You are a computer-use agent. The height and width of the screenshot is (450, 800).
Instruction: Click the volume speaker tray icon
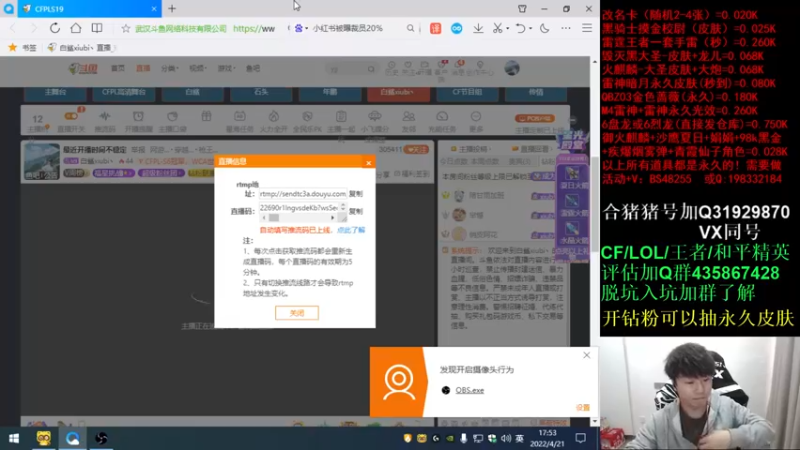tap(506, 438)
